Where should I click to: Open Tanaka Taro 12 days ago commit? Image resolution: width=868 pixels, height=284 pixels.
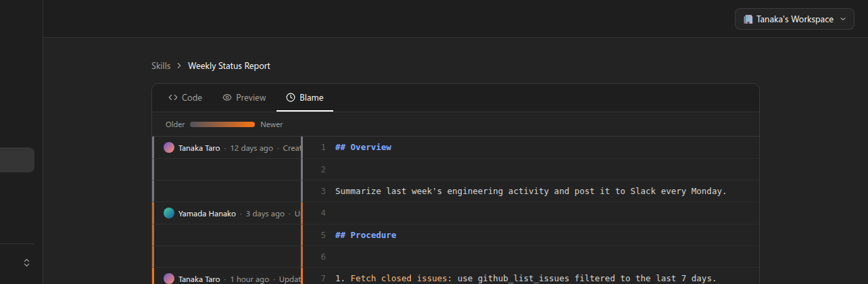(227, 147)
